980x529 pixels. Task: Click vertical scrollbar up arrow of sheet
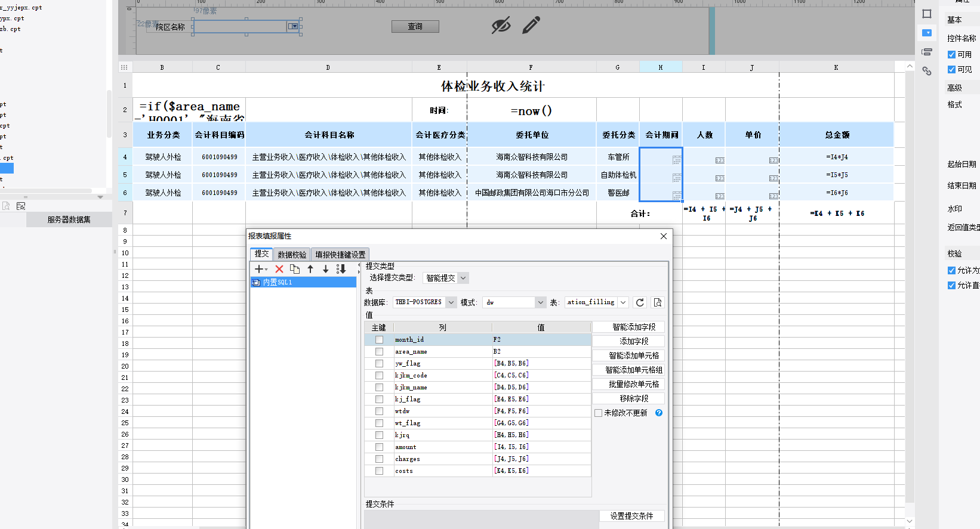(910, 66)
